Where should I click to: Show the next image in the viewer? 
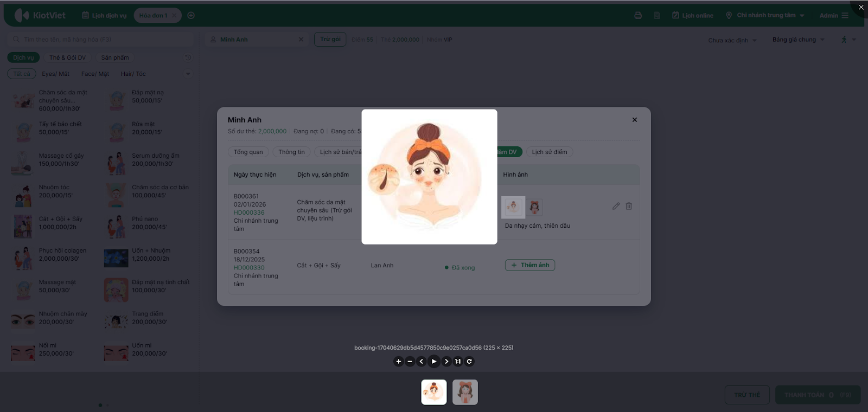446,362
